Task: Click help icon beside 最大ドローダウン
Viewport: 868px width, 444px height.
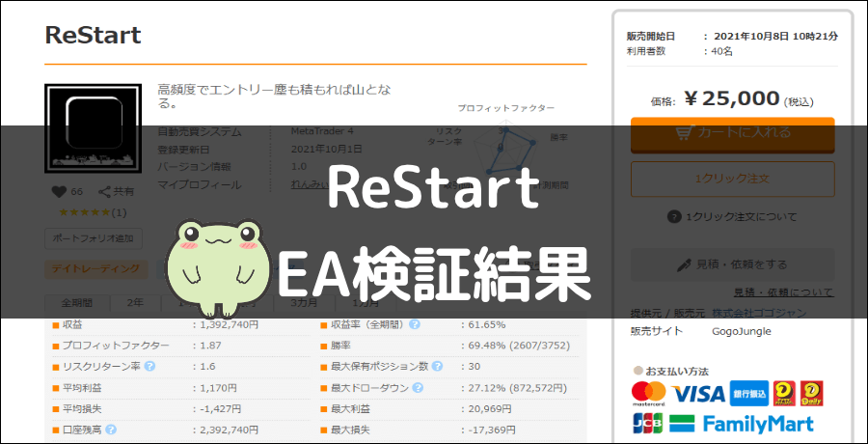Action: pyautogui.click(x=418, y=387)
